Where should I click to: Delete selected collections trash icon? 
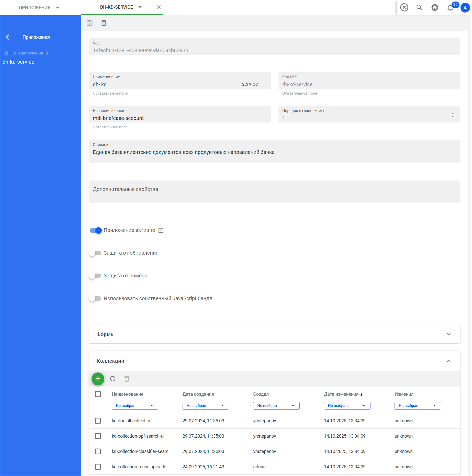point(127,379)
